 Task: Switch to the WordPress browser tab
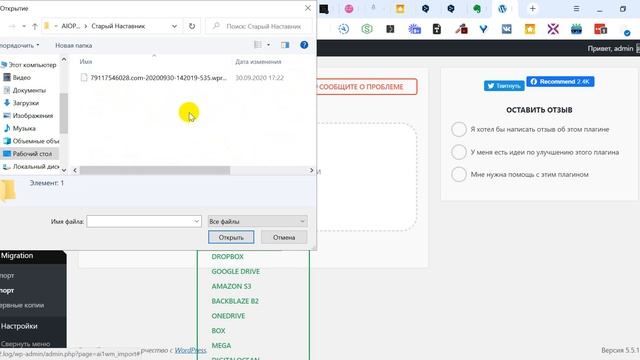tap(502, 9)
